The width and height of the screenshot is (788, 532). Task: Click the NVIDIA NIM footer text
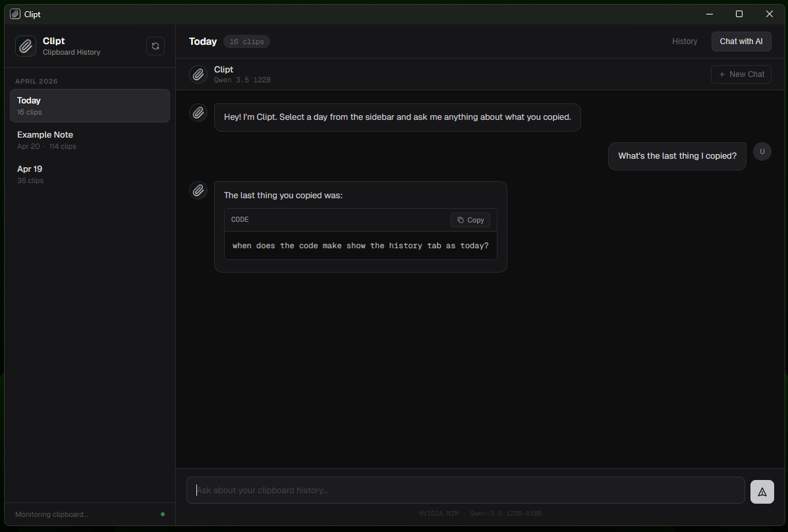[480, 514]
